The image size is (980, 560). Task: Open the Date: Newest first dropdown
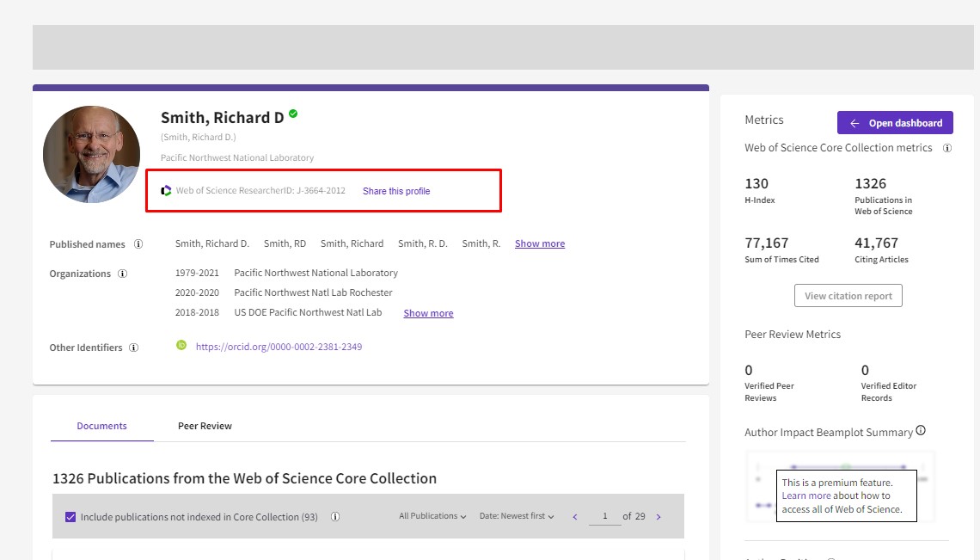click(x=516, y=516)
